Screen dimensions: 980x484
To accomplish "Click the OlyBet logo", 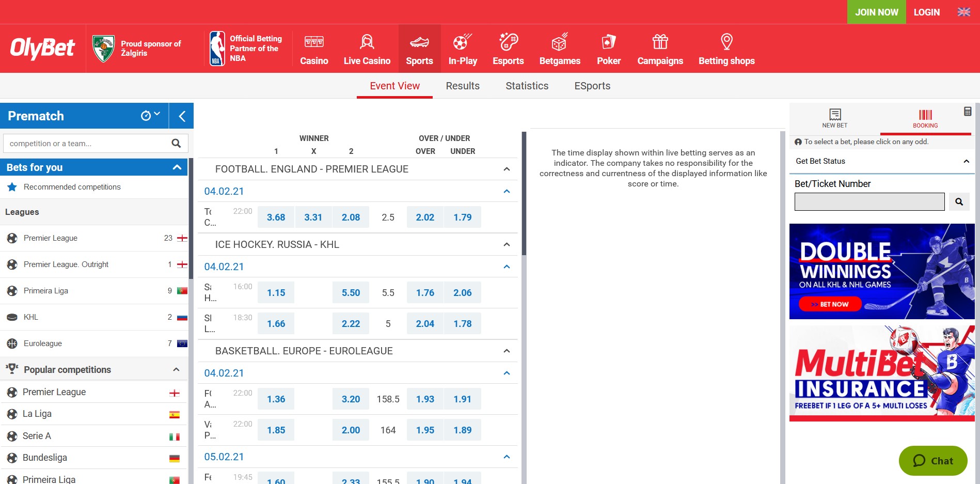I will pyautogui.click(x=43, y=48).
